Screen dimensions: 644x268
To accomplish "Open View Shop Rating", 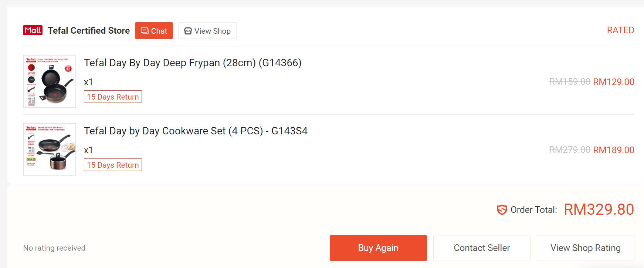I will [x=585, y=248].
